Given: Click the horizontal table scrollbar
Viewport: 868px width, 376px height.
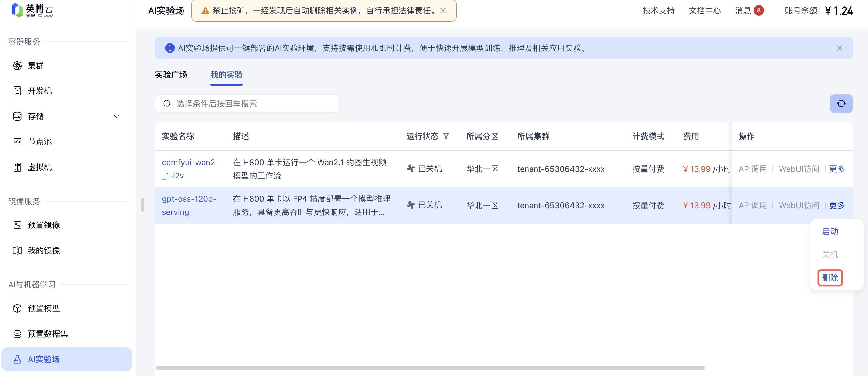Looking at the screenshot, I should 430,368.
